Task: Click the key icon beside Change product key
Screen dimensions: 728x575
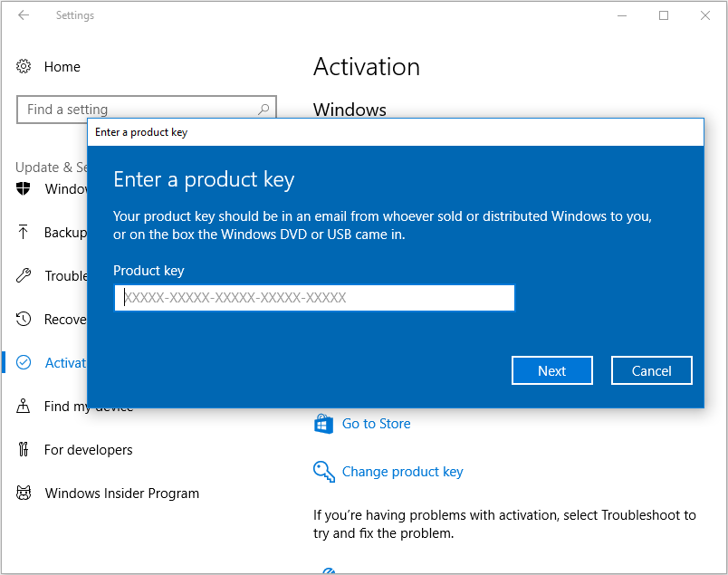Action: (x=323, y=471)
